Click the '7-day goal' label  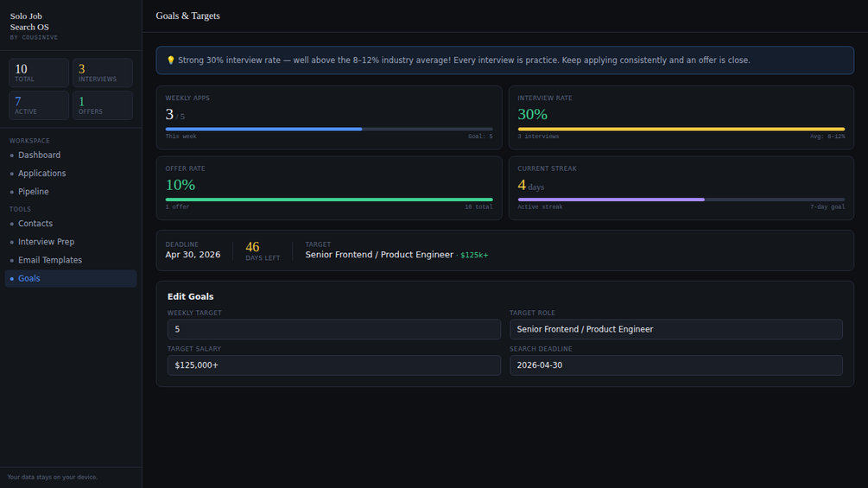tap(827, 207)
